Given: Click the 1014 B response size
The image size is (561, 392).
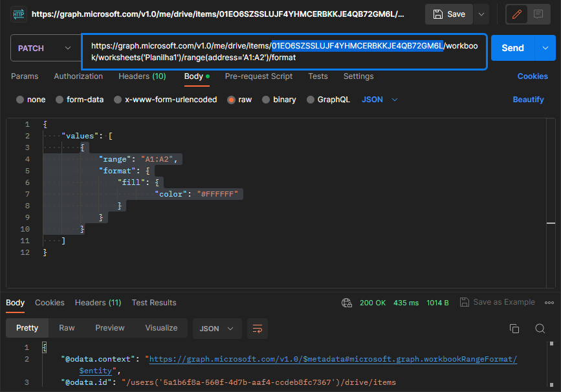Looking at the screenshot, I should pyautogui.click(x=437, y=303).
